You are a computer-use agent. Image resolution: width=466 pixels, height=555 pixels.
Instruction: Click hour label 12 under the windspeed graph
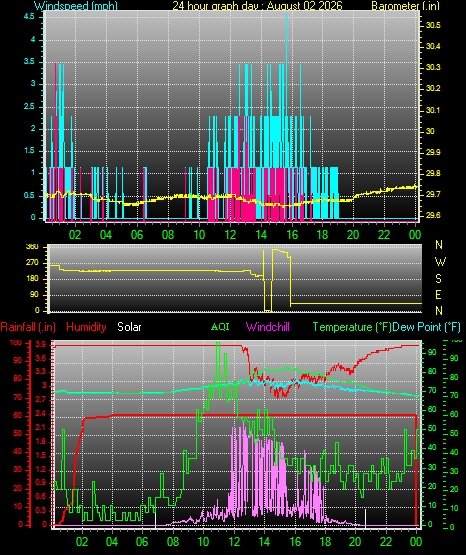coord(230,234)
